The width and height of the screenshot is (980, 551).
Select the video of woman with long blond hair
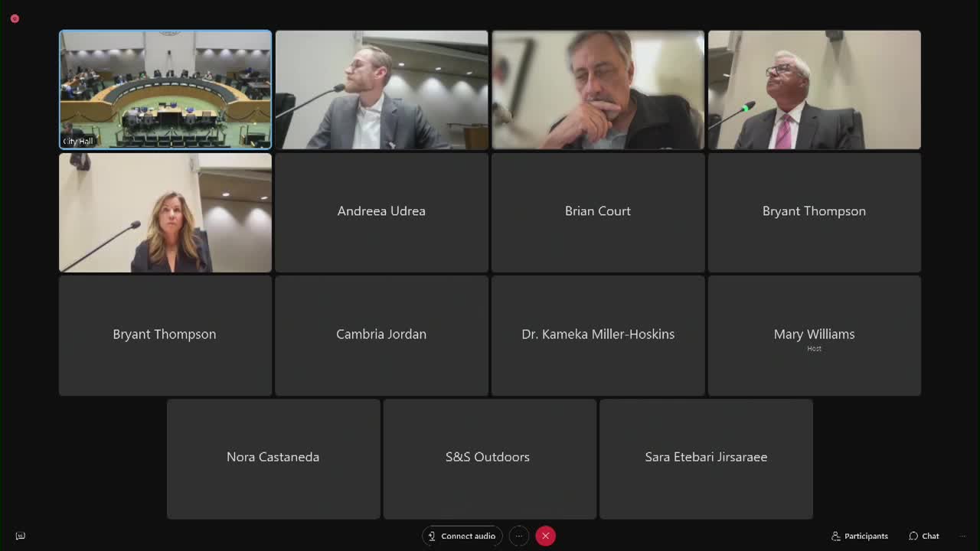(165, 213)
